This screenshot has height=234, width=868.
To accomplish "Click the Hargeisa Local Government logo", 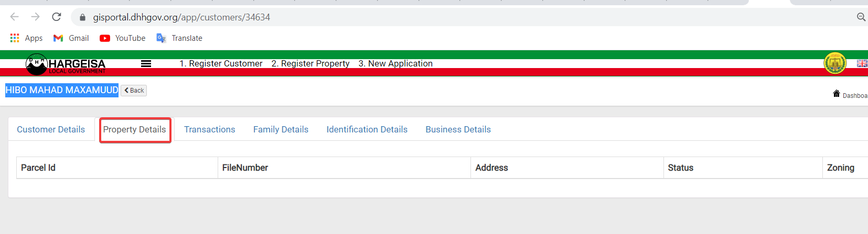I will pos(66,64).
